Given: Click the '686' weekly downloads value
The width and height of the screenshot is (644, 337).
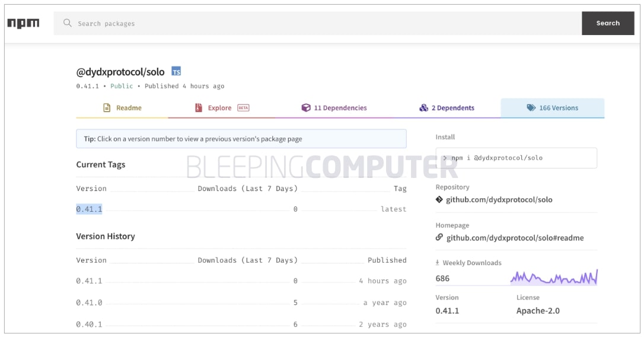Looking at the screenshot, I should 442,278.
